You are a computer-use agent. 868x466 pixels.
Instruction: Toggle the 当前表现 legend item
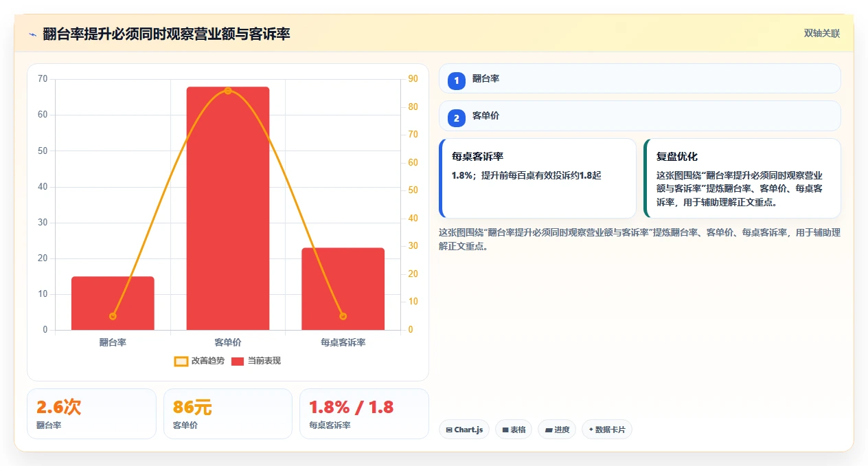tap(255, 361)
